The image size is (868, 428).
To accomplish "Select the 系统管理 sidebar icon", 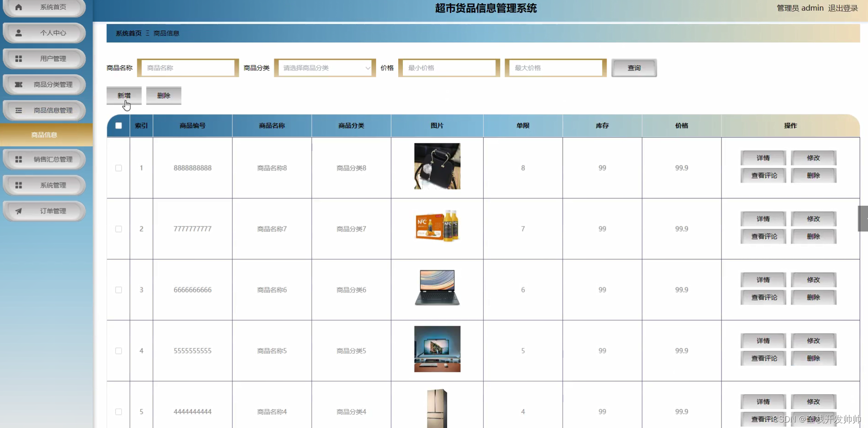I will coord(19,185).
